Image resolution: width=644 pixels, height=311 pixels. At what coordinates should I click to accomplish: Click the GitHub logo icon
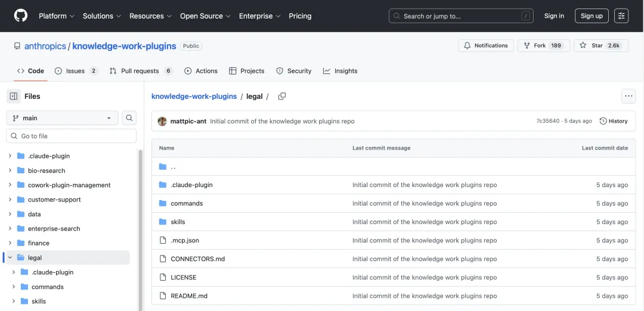21,16
